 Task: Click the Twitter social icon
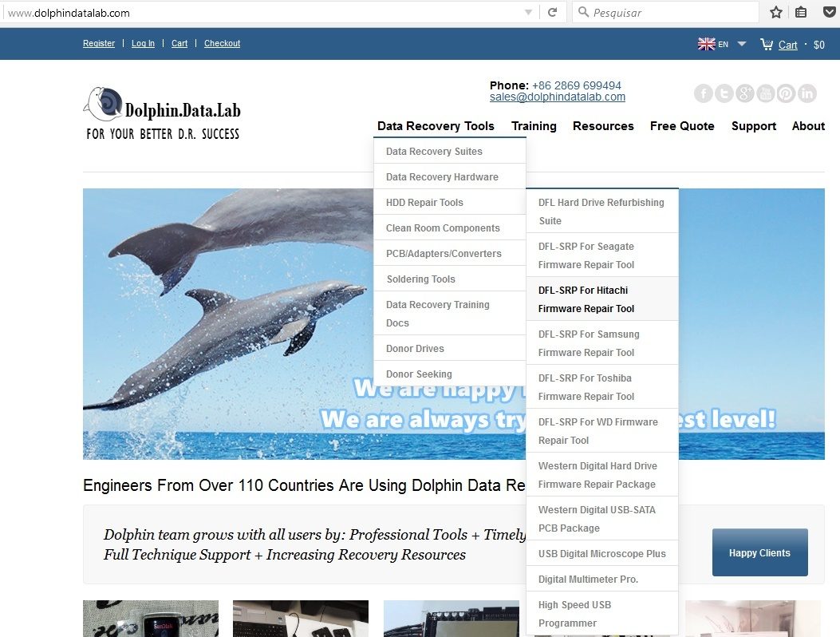point(724,93)
